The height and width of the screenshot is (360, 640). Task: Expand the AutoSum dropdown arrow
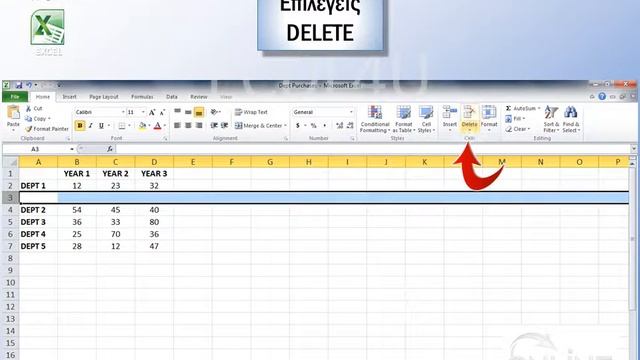(539, 109)
